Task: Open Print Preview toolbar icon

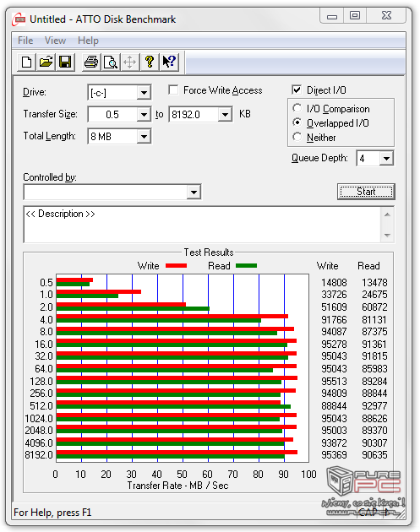Action: coord(111,62)
